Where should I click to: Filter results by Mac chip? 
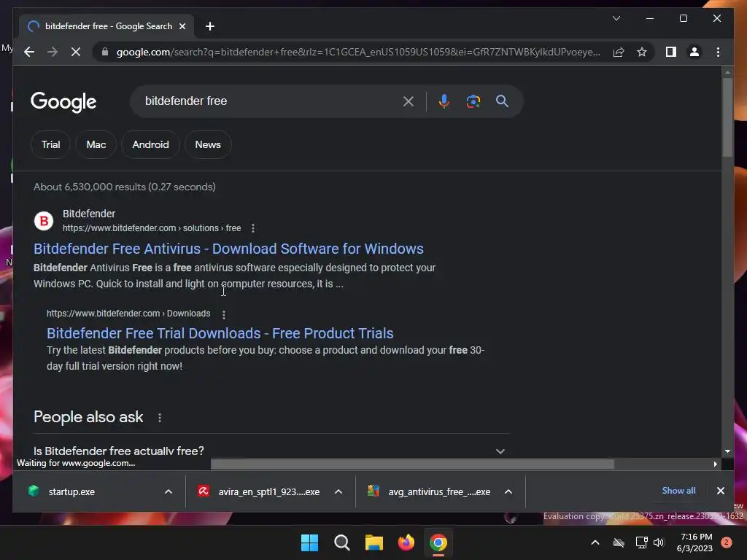pos(96,145)
